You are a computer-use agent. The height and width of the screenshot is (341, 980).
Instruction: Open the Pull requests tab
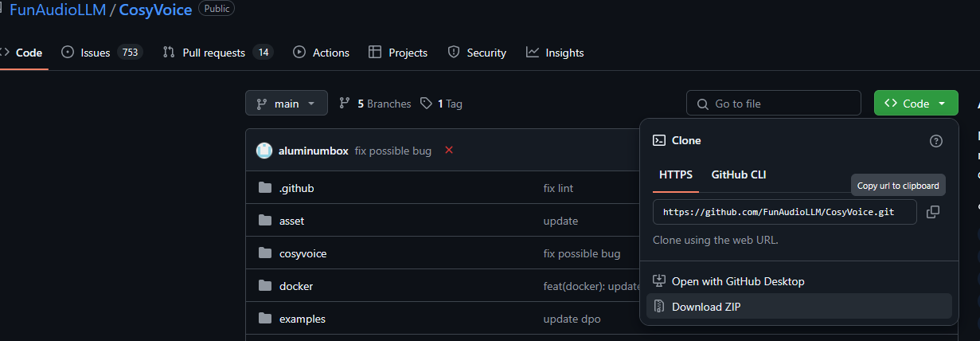pos(217,53)
